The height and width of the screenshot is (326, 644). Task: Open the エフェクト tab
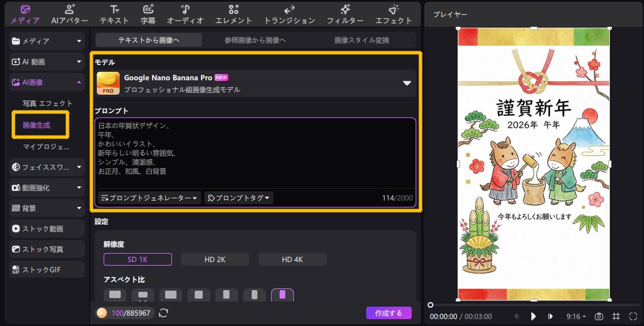(x=393, y=14)
